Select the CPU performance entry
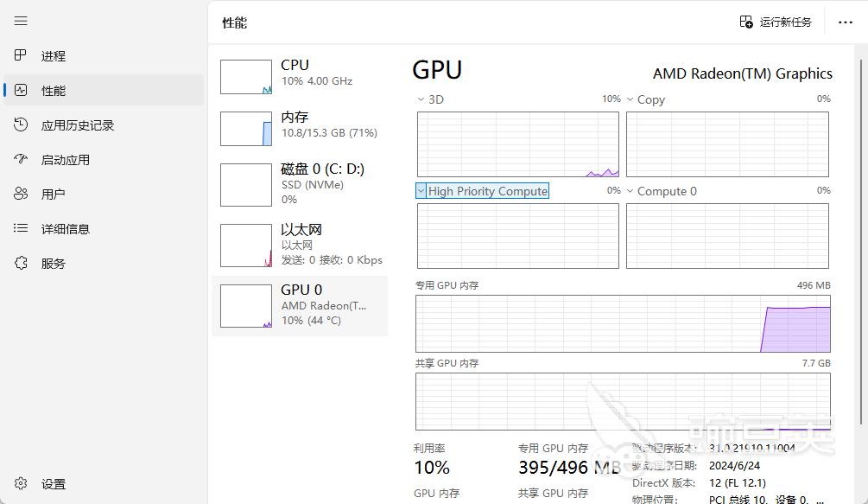This screenshot has height=504, width=868. [x=300, y=76]
